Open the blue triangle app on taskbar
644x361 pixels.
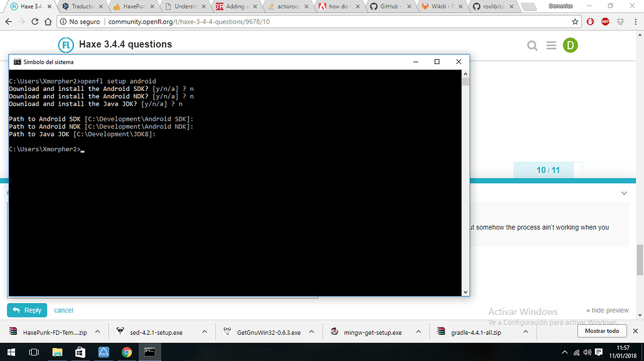point(103,352)
